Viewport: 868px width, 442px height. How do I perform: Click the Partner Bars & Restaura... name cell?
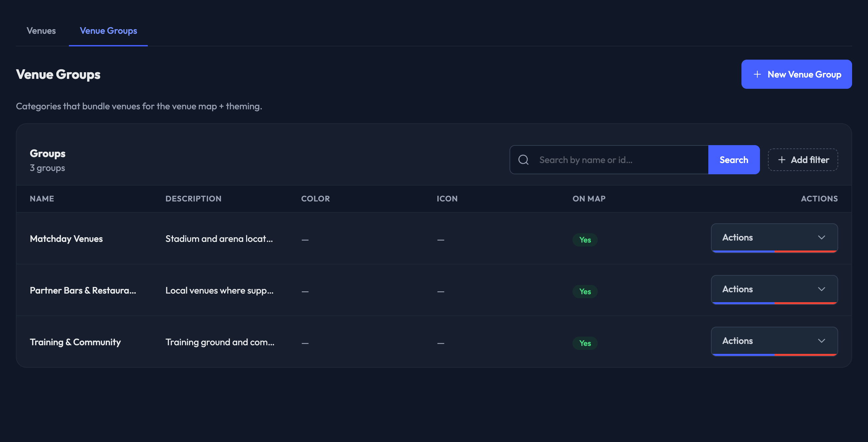(83, 290)
